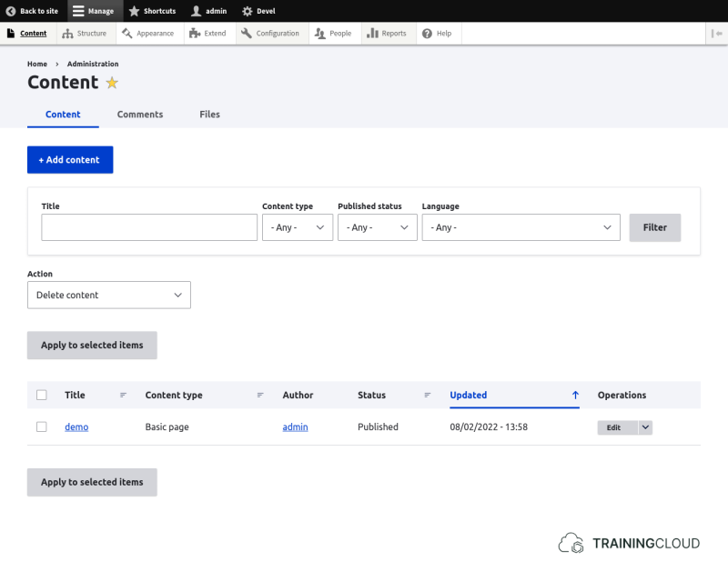Click the Filter button
This screenshot has width=728, height=582.
(654, 227)
